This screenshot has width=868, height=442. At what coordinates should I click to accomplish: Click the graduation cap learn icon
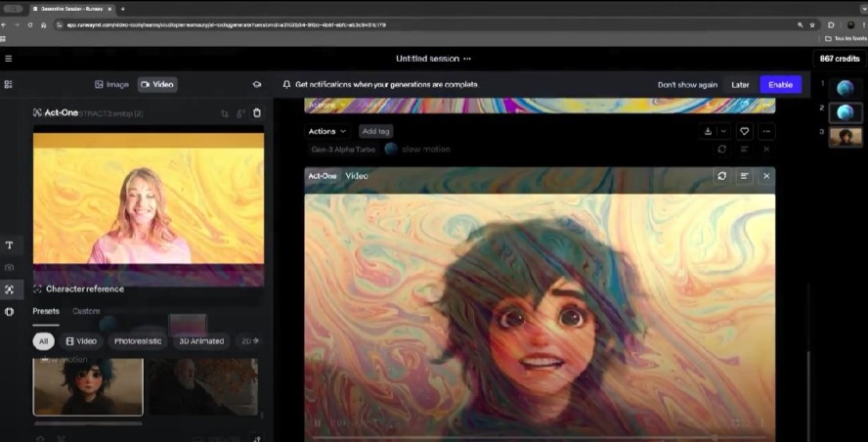[x=257, y=84]
